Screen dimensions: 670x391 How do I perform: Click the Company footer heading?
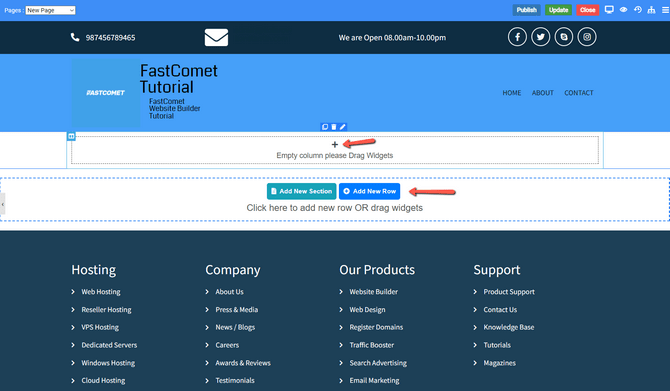[x=233, y=270]
